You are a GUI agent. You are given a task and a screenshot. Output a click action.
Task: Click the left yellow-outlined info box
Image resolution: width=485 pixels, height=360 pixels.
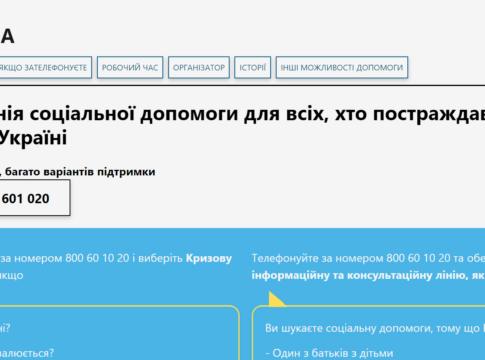click(x=119, y=333)
